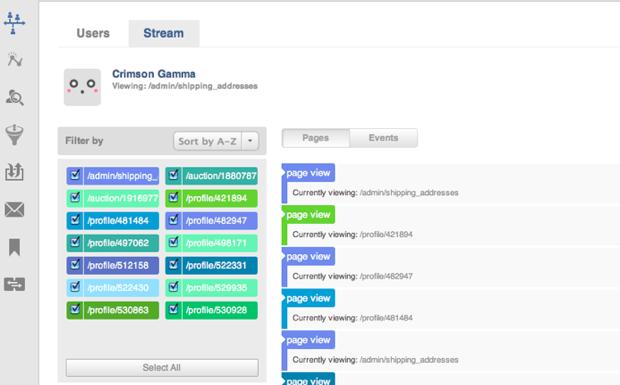The width and height of the screenshot is (620, 385).
Task: Uncheck the /profile/529935 filter checkbox
Action: (x=174, y=287)
